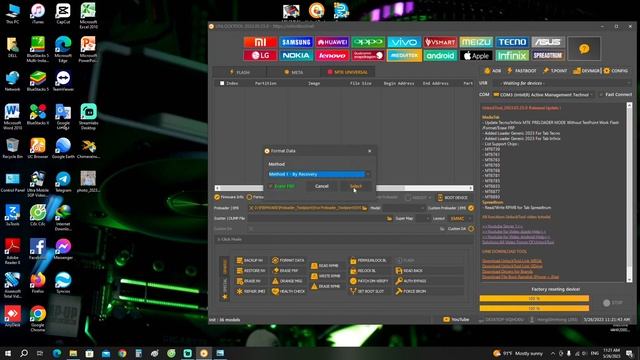Open the ADB tab
The width and height of the screenshot is (640, 360).
[493, 71]
